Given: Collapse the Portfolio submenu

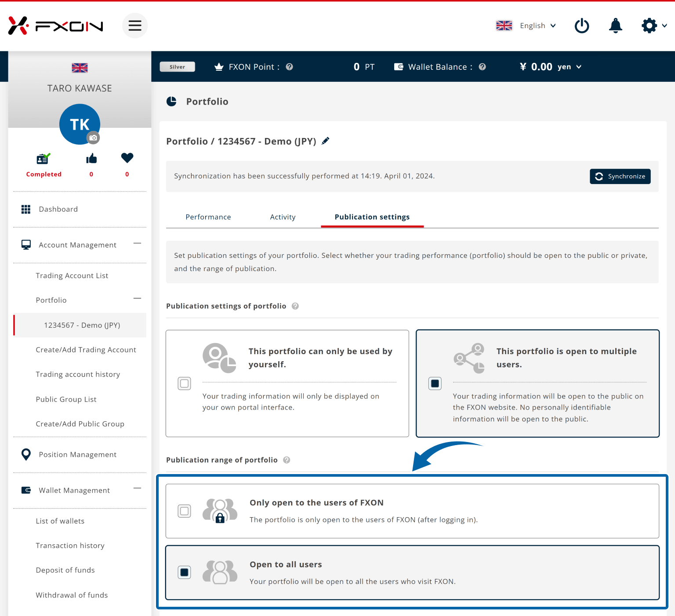Looking at the screenshot, I should coord(138,299).
